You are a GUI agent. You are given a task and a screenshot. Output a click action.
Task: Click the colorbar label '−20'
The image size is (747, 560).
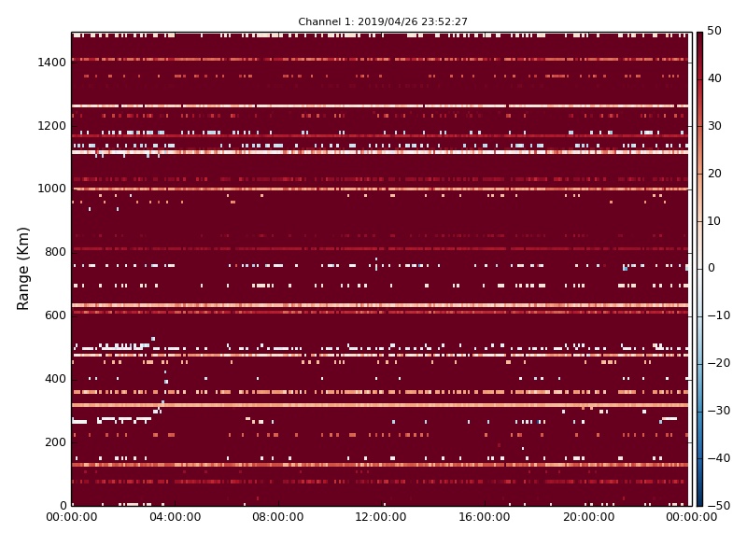point(718,363)
